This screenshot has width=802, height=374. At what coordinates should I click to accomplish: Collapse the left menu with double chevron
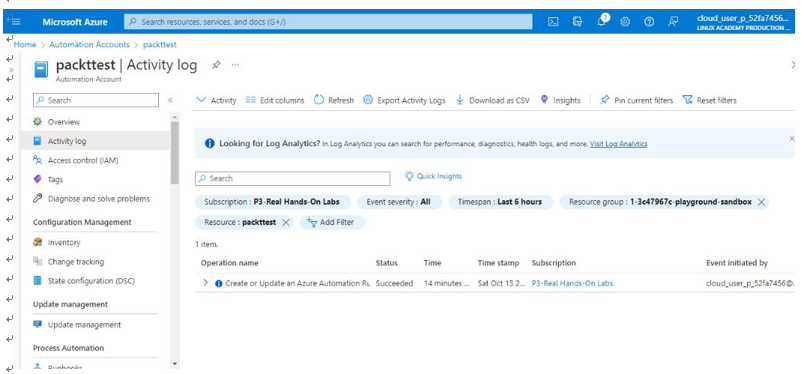coord(170,100)
